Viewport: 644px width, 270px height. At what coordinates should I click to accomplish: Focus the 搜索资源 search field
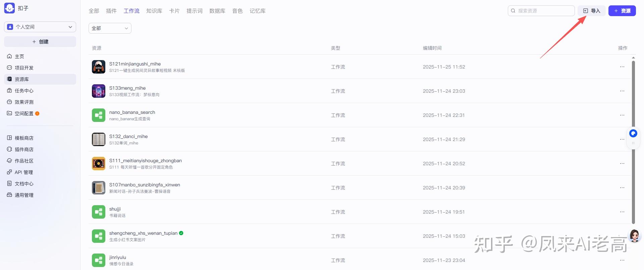pos(543,11)
